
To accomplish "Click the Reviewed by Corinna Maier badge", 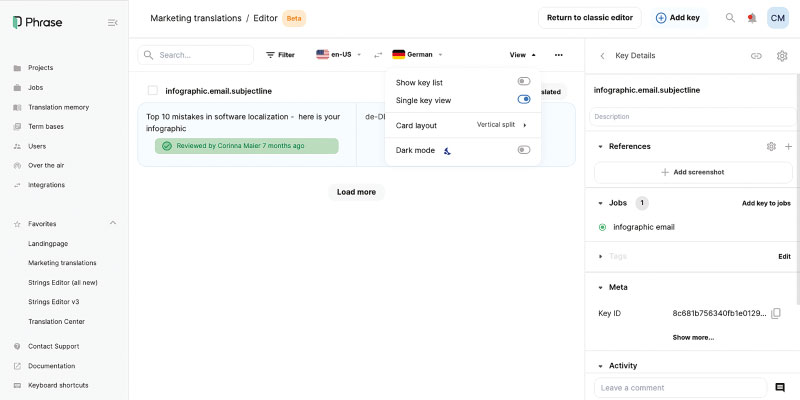I will click(246, 146).
